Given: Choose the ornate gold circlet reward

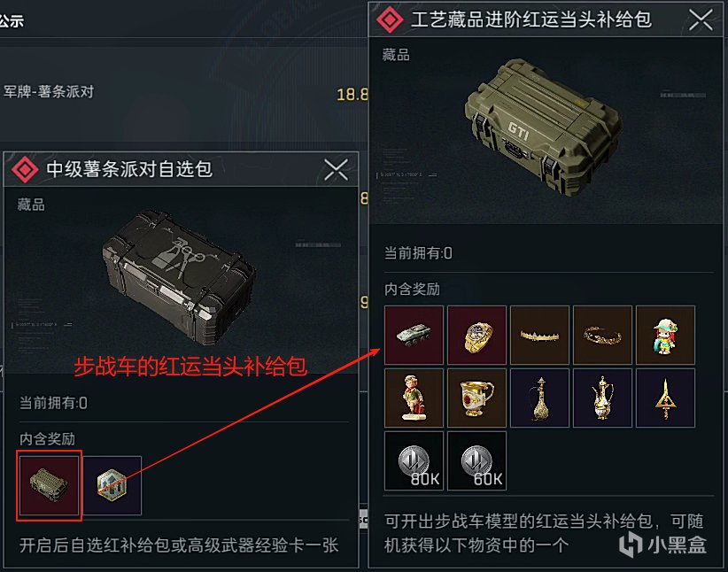Looking at the screenshot, I should point(602,335).
